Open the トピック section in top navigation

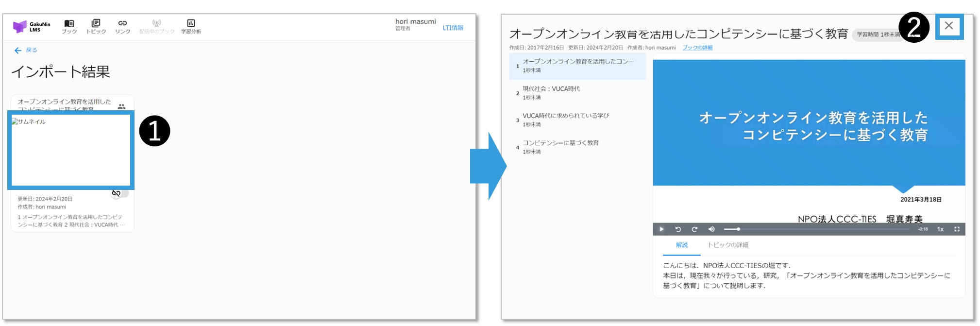[96, 27]
